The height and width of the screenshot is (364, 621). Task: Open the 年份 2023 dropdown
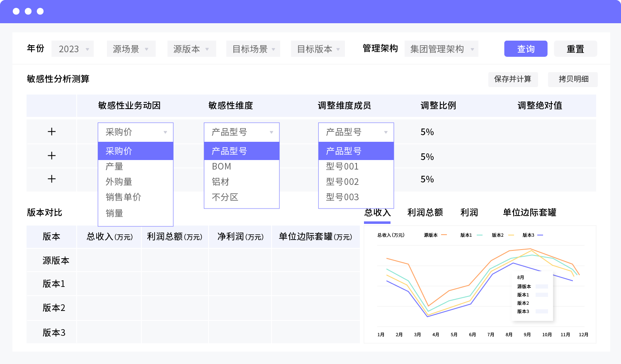(x=73, y=49)
